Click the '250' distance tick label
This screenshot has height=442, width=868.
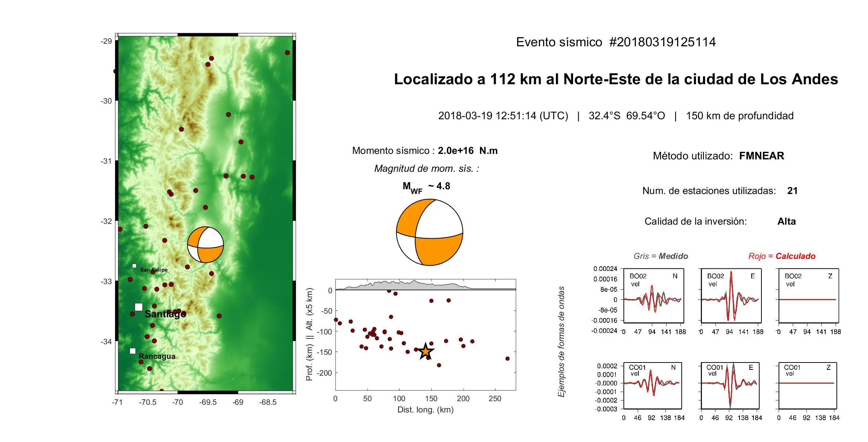coord(495,399)
